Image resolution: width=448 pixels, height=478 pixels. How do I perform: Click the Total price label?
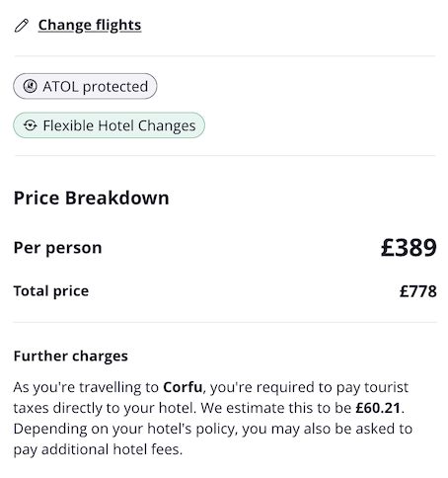point(51,291)
